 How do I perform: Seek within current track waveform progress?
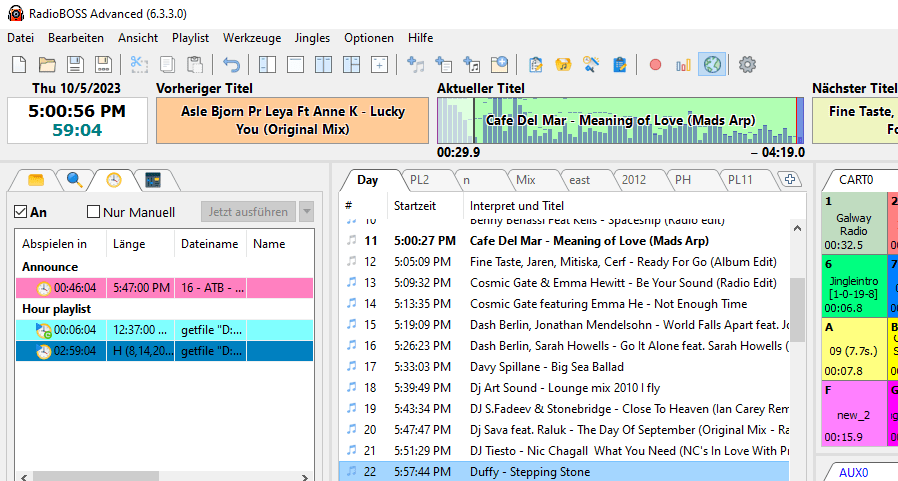pyautogui.click(x=620, y=120)
